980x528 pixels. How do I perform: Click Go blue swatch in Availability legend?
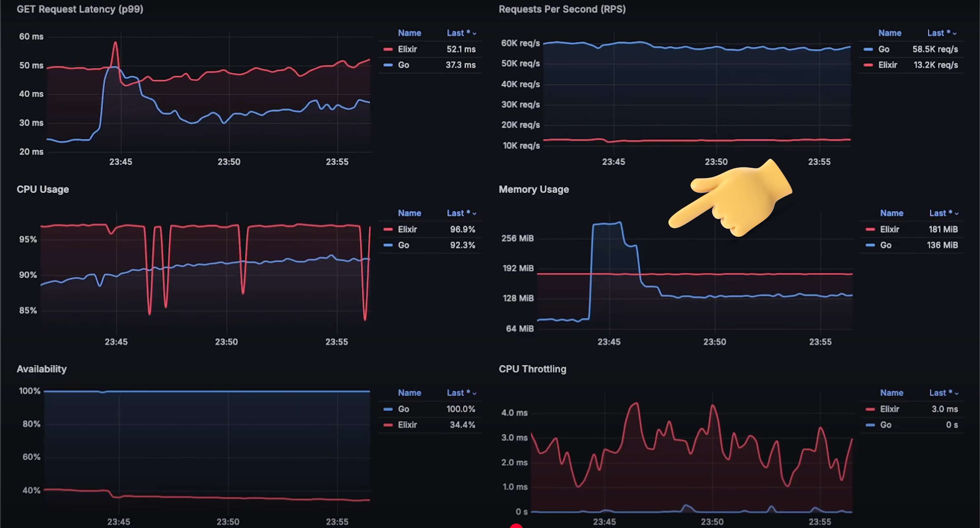tap(388, 409)
